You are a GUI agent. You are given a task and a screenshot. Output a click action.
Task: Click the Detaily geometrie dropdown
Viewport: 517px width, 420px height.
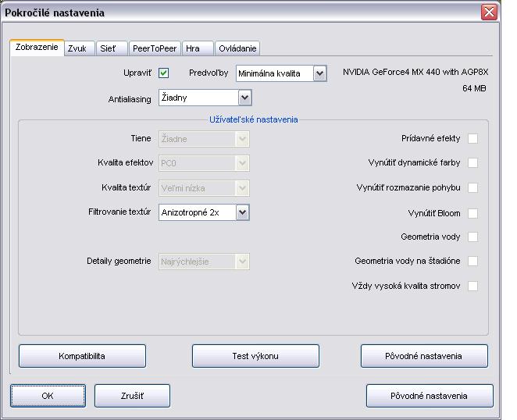(x=204, y=262)
